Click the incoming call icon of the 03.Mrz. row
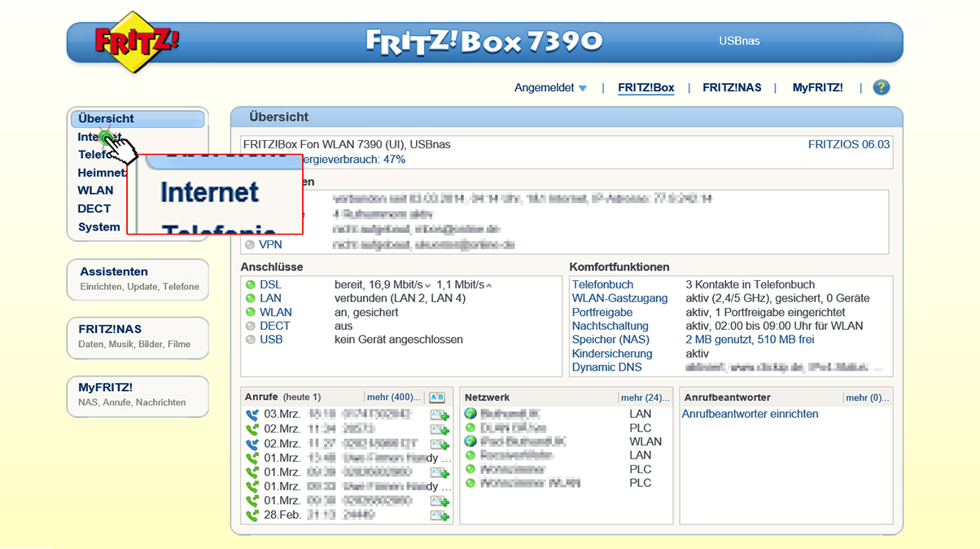The image size is (980, 549). [x=252, y=415]
